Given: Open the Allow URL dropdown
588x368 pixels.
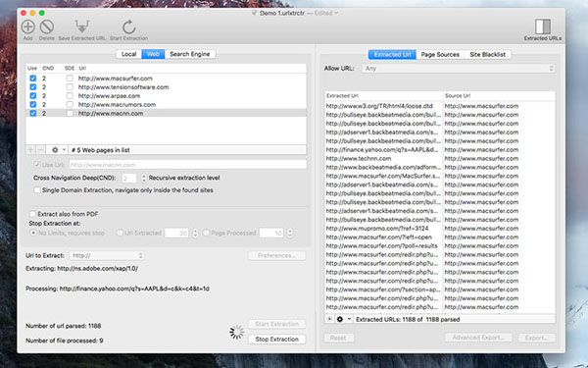Looking at the screenshot, I should 459,69.
